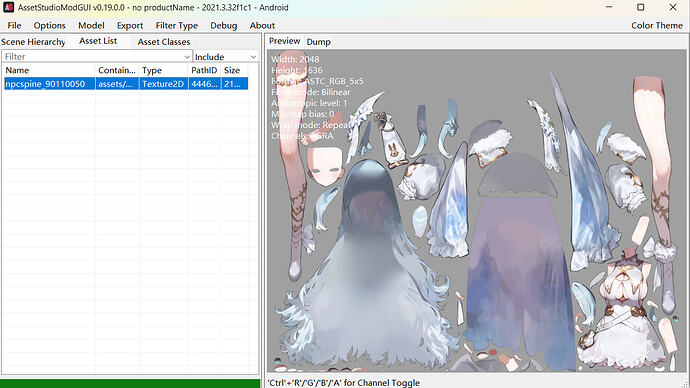Screen dimensions: 690x388
Task: Open the Include filter mode dropdown
Action: pyautogui.click(x=225, y=57)
